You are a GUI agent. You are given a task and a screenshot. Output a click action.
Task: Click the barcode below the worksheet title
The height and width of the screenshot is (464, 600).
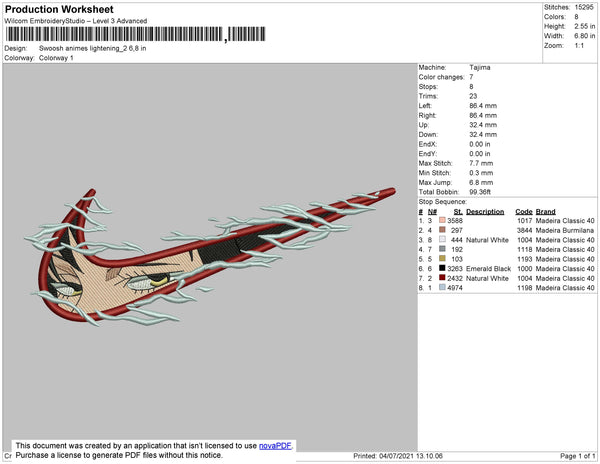(135, 34)
